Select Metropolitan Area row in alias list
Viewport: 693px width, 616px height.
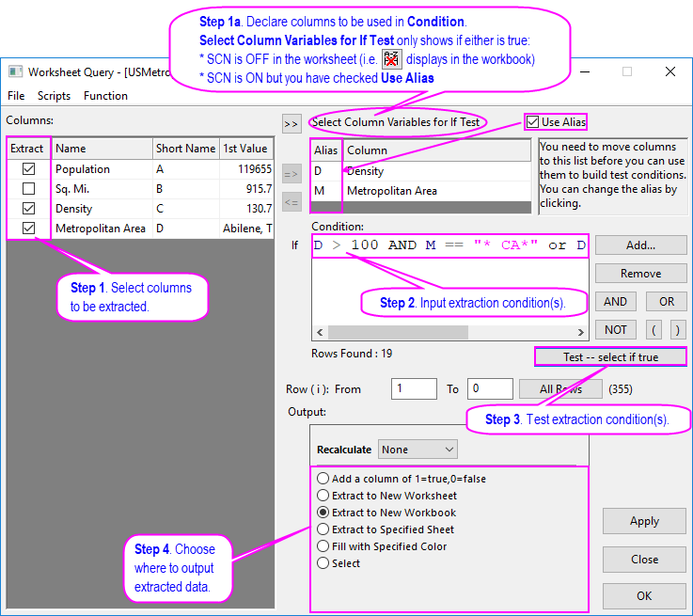pos(420,191)
